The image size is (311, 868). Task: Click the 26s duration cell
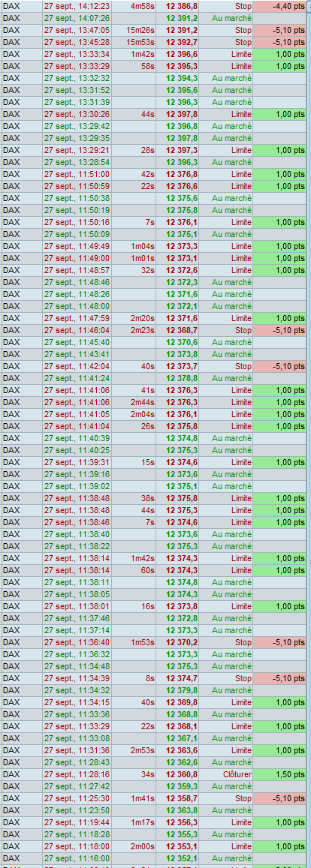tap(134, 425)
